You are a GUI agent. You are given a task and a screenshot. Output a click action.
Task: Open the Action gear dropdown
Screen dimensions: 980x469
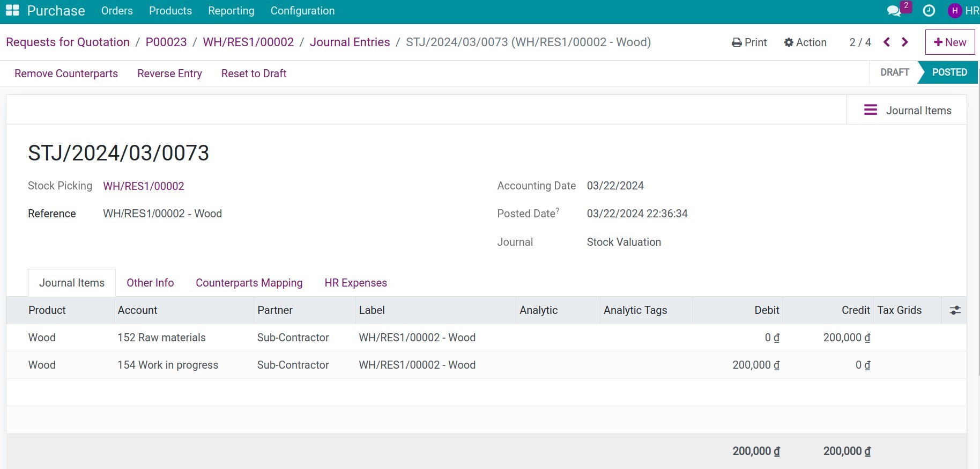[805, 42]
